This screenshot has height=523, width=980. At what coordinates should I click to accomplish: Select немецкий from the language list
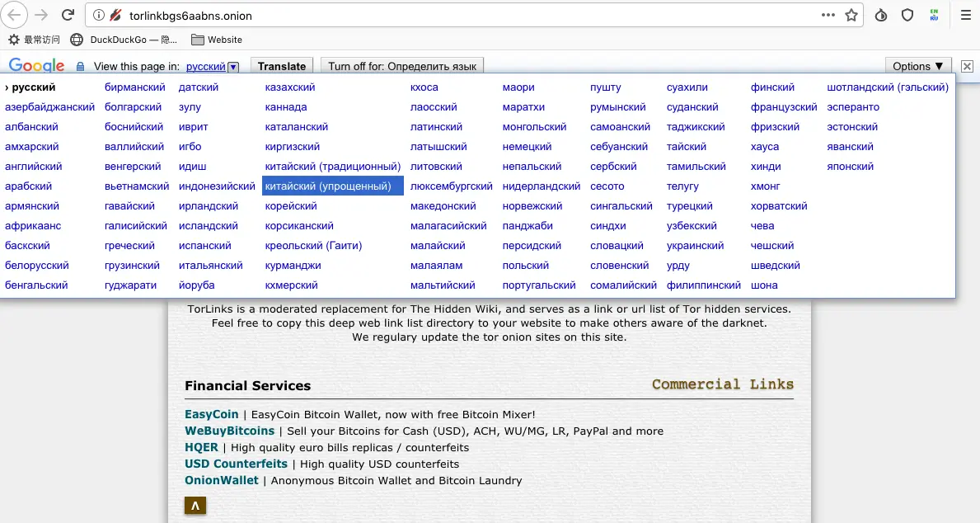point(527,146)
